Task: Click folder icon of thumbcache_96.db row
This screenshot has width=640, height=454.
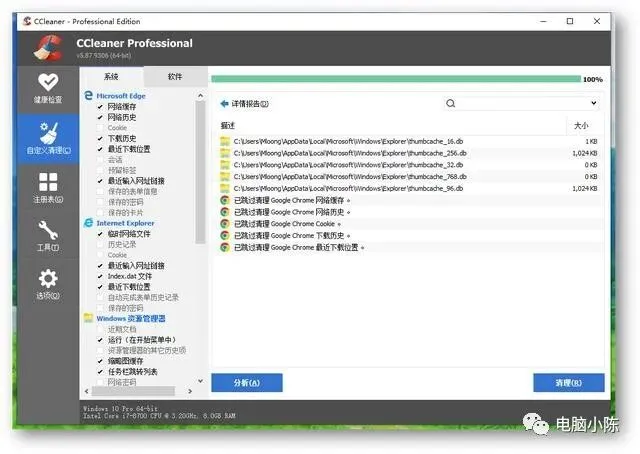Action: click(225, 189)
